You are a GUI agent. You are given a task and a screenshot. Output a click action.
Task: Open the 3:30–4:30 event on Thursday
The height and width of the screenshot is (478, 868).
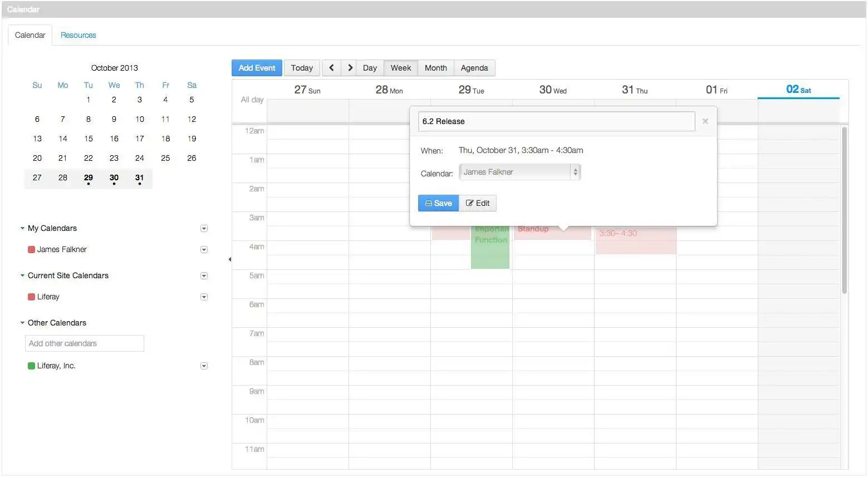(x=636, y=240)
